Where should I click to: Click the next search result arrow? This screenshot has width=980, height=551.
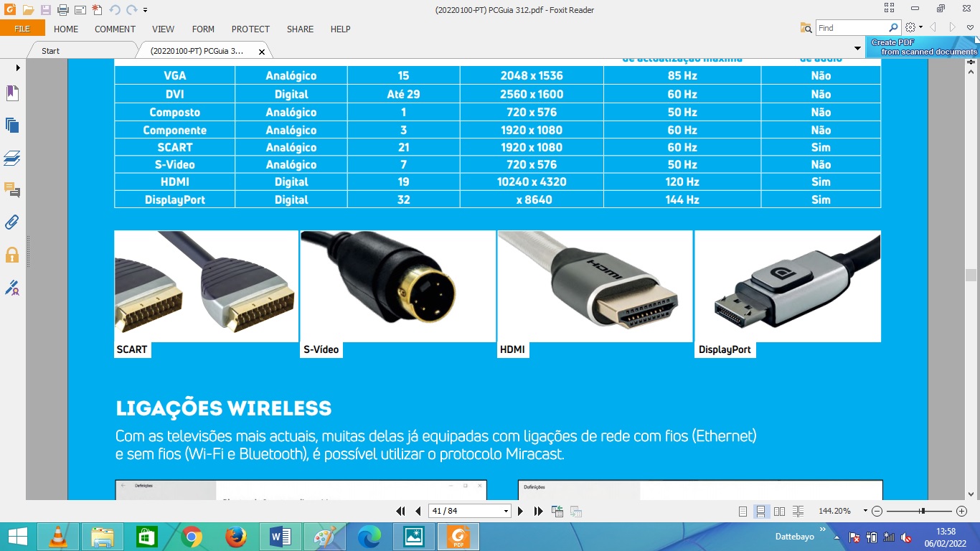(953, 27)
